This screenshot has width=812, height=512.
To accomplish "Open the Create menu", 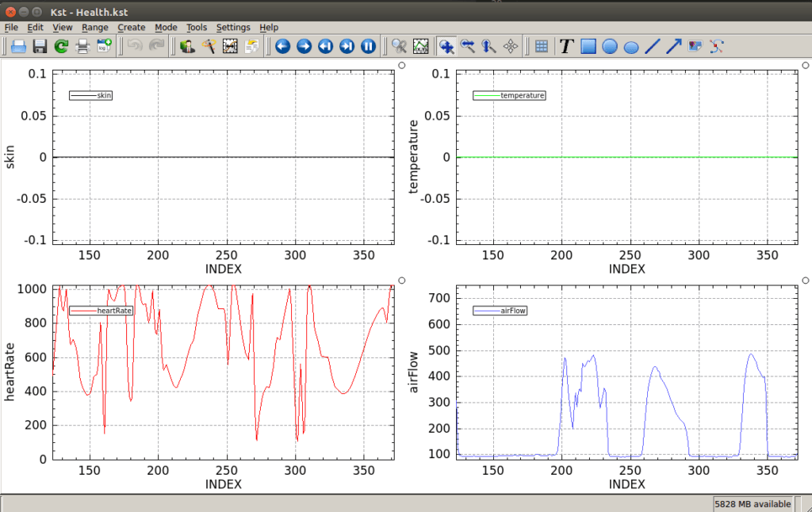I will click(132, 27).
